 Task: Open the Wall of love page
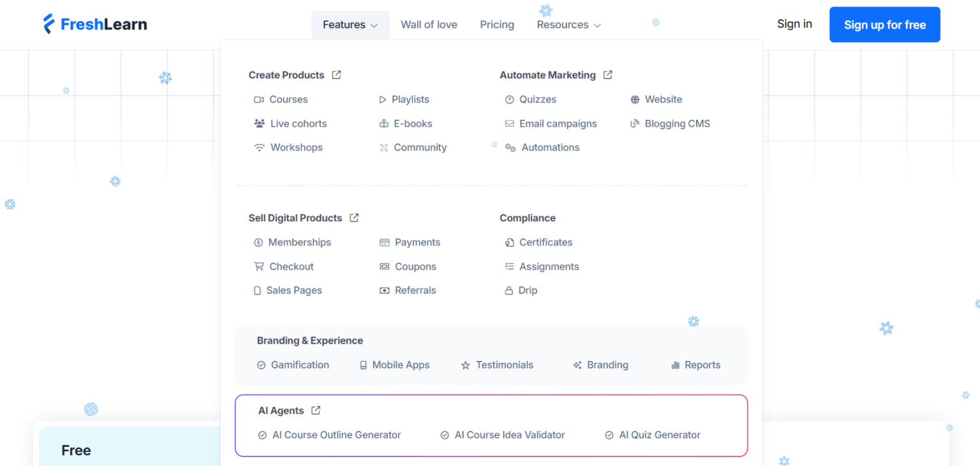pyautogui.click(x=429, y=24)
